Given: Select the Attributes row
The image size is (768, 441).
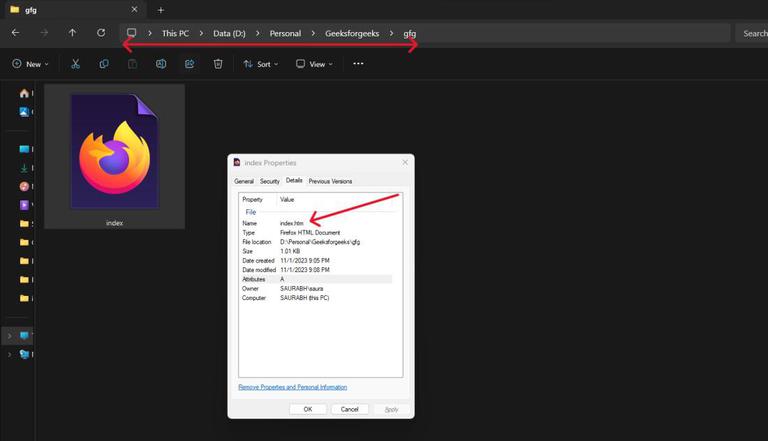Looking at the screenshot, I should point(316,279).
